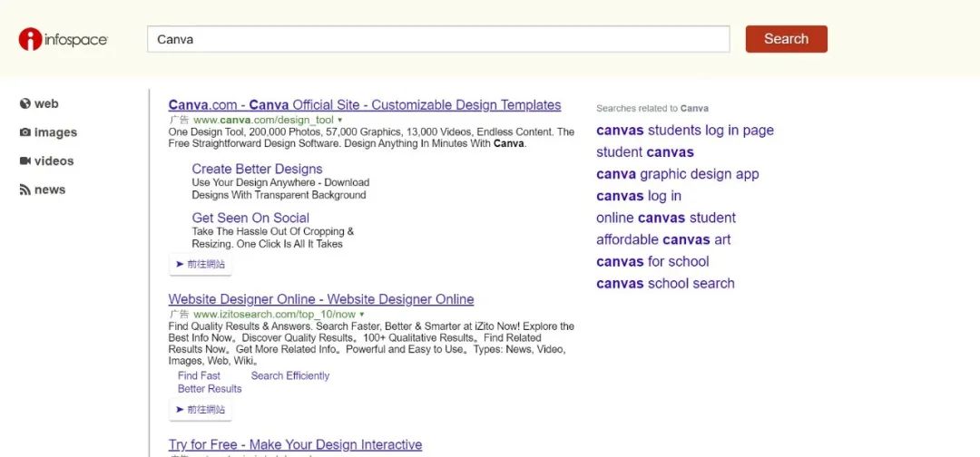
Task: Click the Infospace logo icon
Action: coord(30,39)
